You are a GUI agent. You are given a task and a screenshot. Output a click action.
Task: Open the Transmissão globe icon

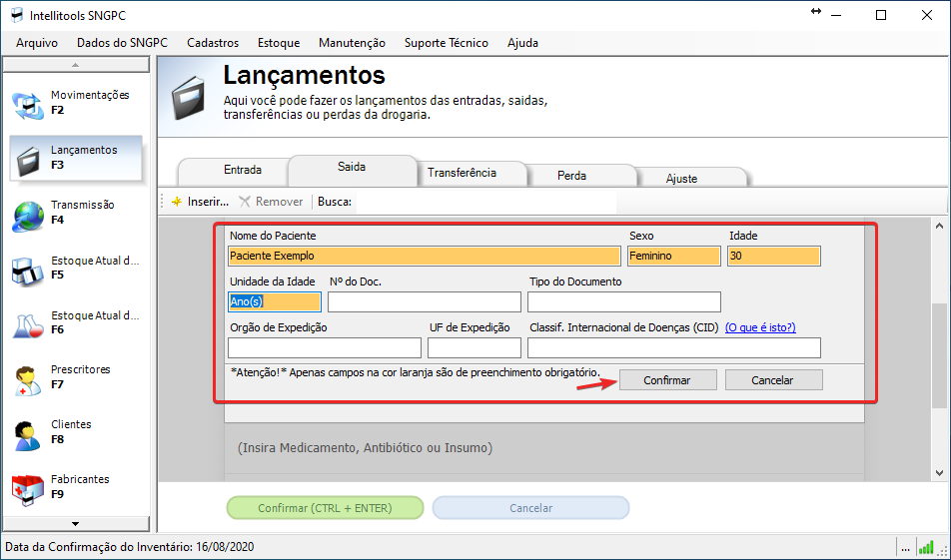[x=25, y=213]
